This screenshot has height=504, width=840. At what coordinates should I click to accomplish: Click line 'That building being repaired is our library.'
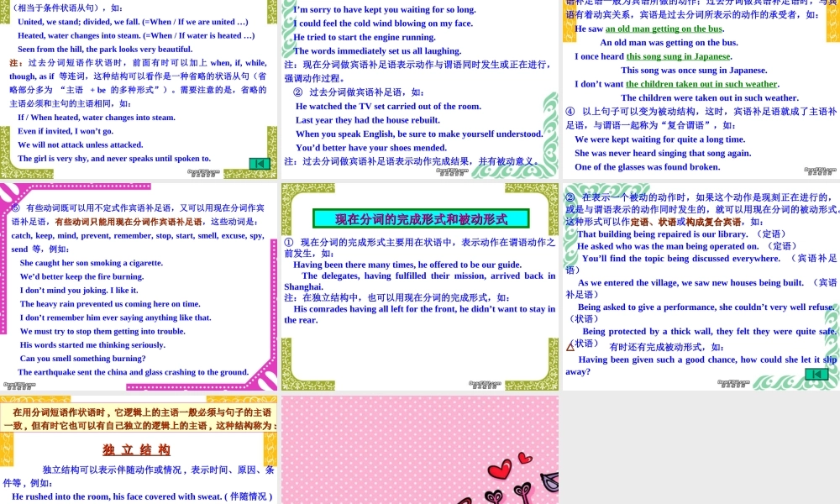point(662,234)
